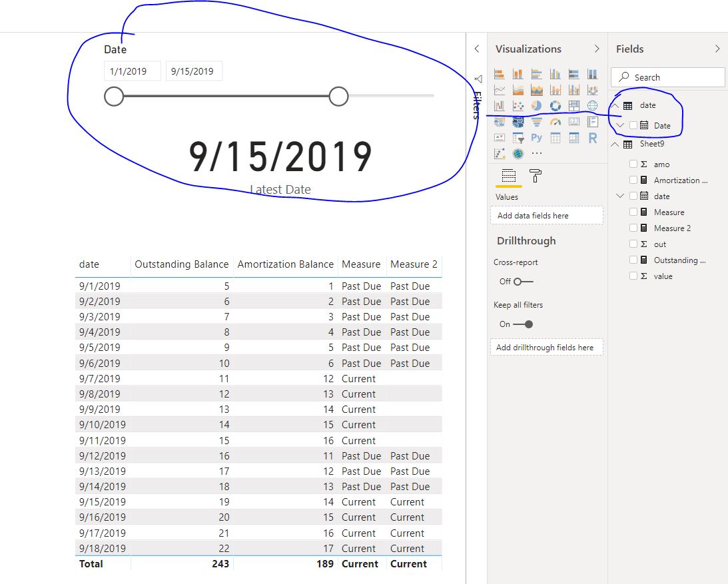Click the 9/15/2019 end date box
The image size is (728, 584).
pos(194,71)
